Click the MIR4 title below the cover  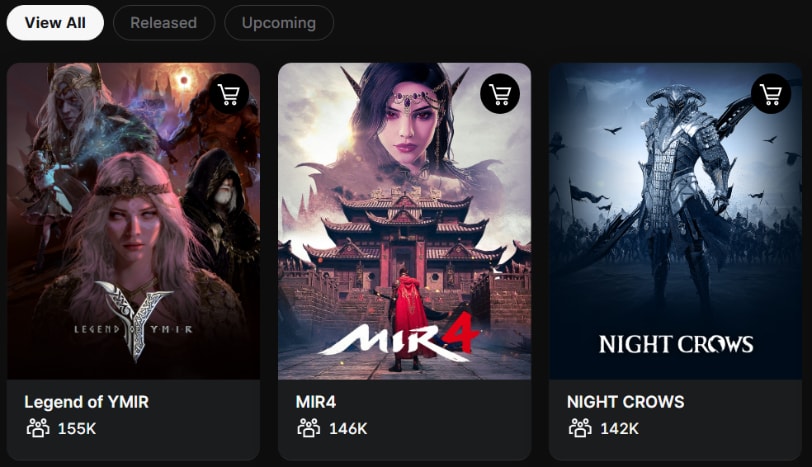tap(316, 402)
